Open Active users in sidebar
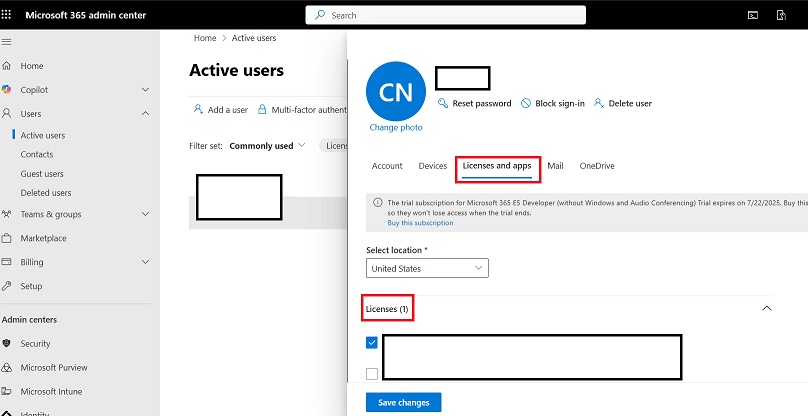The height and width of the screenshot is (416, 808). click(43, 136)
